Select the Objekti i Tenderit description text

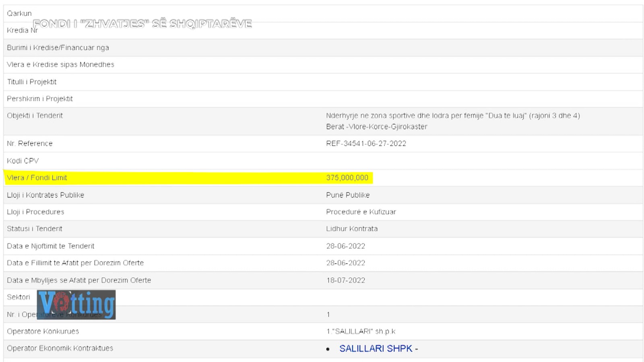tap(452, 121)
